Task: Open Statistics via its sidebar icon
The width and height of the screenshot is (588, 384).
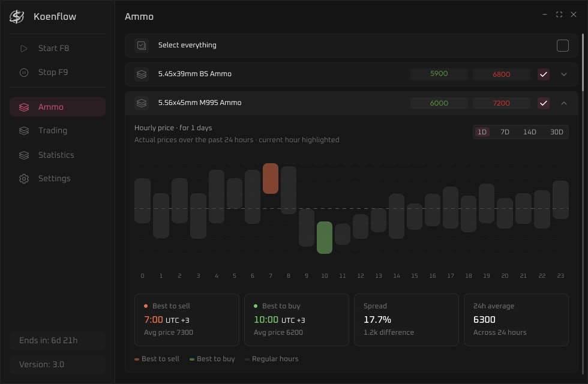Action: (24, 155)
